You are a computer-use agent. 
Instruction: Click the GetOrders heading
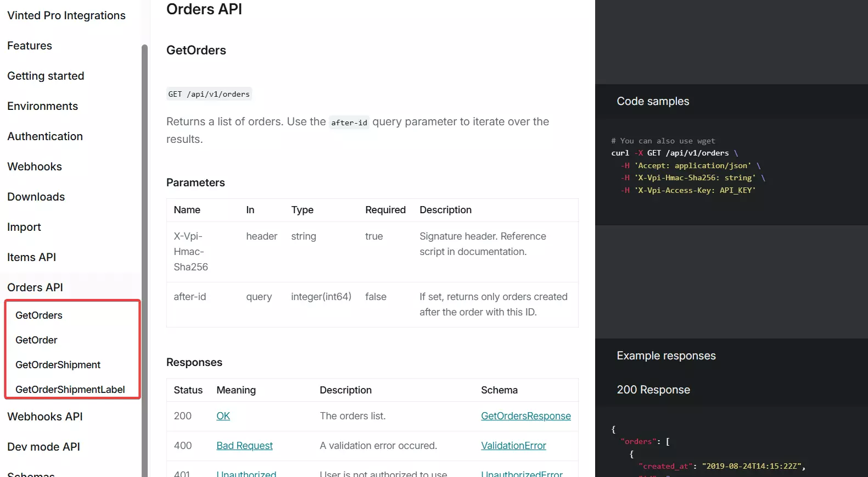(196, 50)
